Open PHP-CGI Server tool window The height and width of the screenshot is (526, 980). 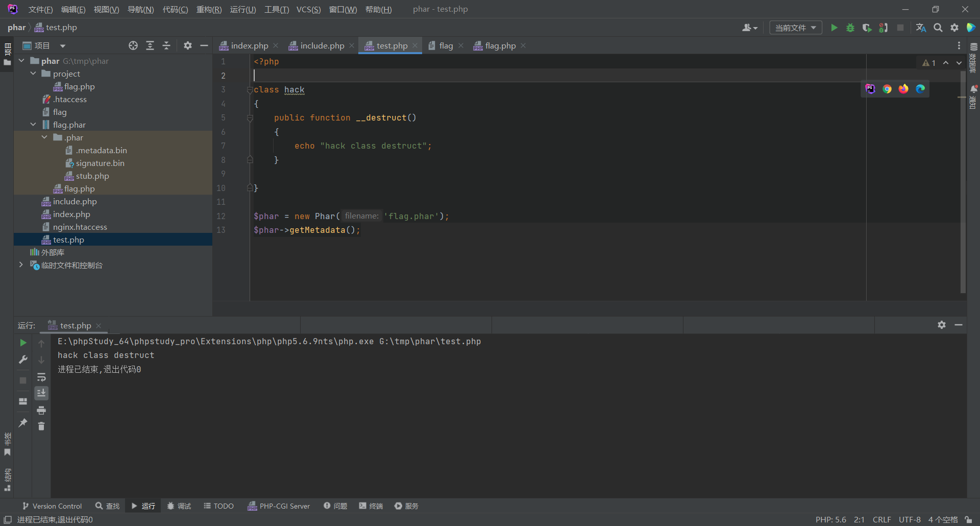click(x=279, y=506)
